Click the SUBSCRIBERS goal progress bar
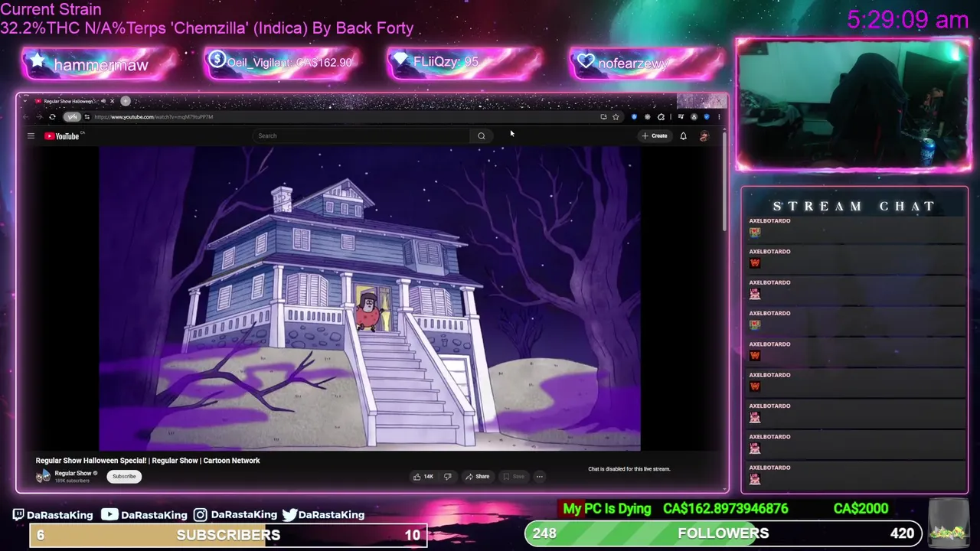980x551 pixels. 228,535
